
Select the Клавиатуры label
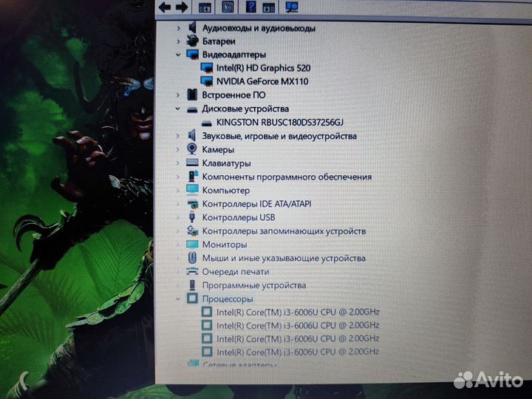(x=226, y=163)
